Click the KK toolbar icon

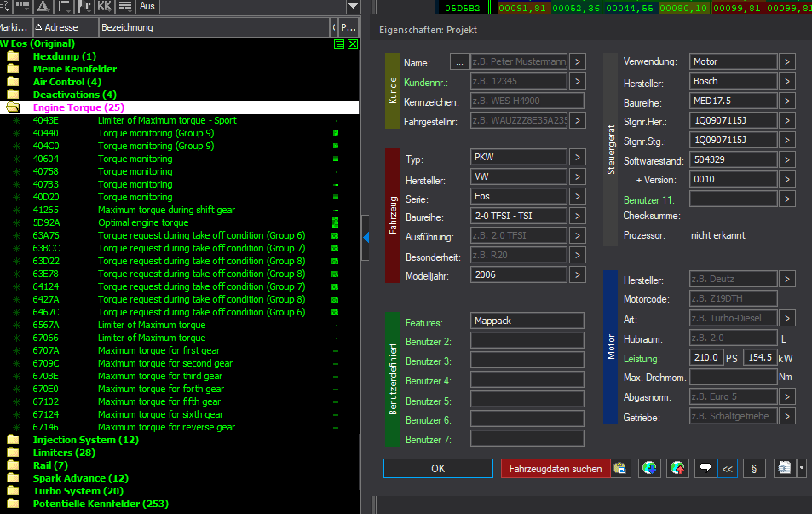pos(104,6)
